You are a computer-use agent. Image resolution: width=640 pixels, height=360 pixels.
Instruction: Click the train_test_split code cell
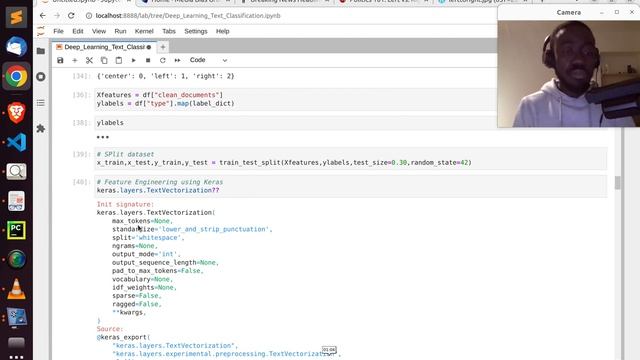point(351,158)
